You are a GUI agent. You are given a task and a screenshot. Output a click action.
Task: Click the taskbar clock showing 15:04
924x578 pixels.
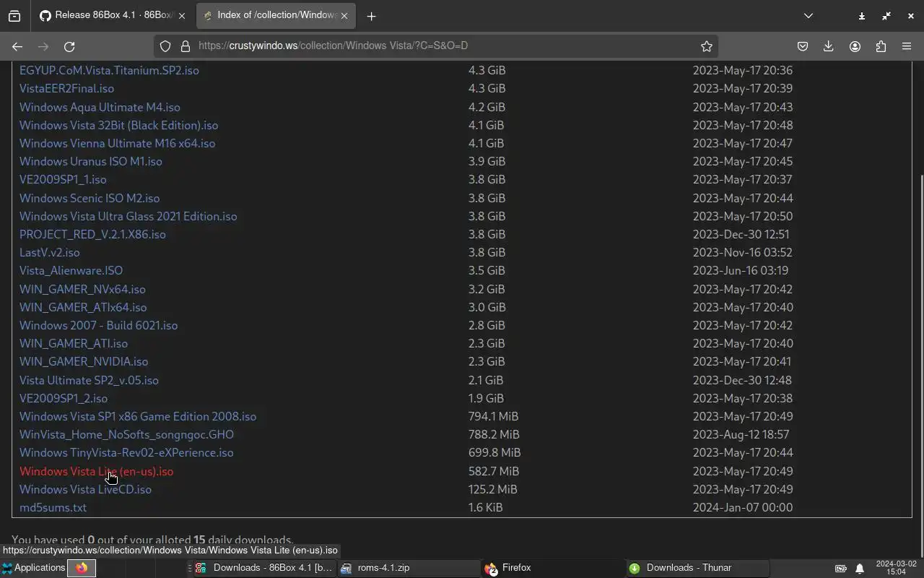(896, 568)
